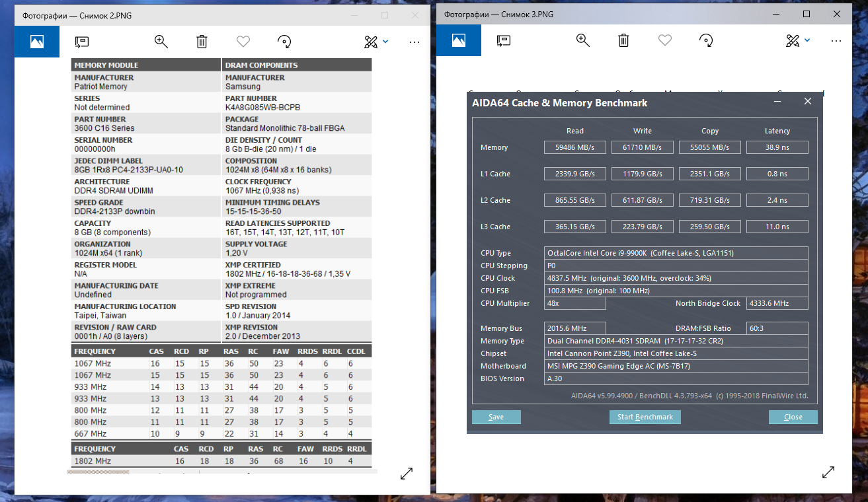Click manufacturing location Taipei, Taiwan
This screenshot has width=868, height=502.
point(101,315)
